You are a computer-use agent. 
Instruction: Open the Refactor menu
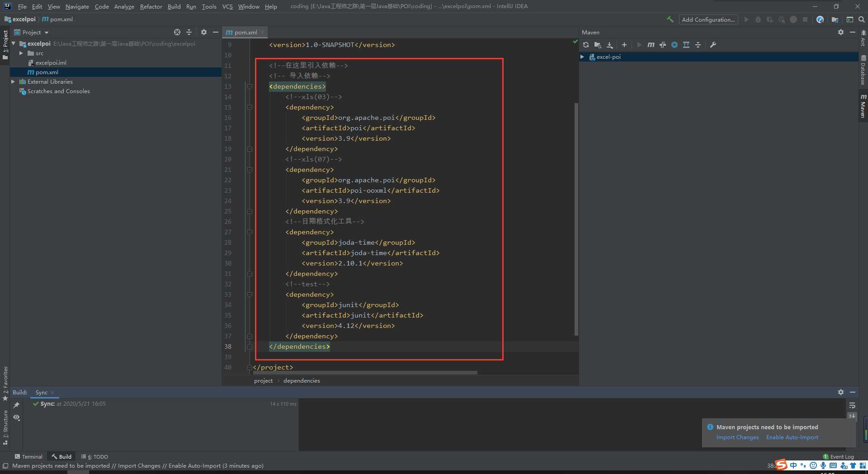pos(151,6)
